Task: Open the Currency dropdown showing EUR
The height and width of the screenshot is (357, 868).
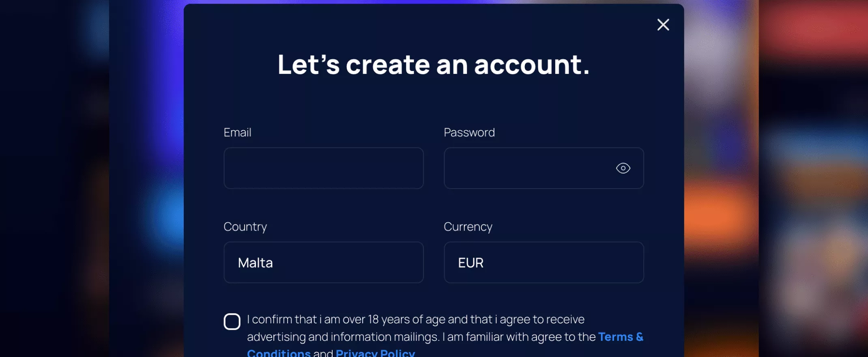Action: tap(544, 262)
